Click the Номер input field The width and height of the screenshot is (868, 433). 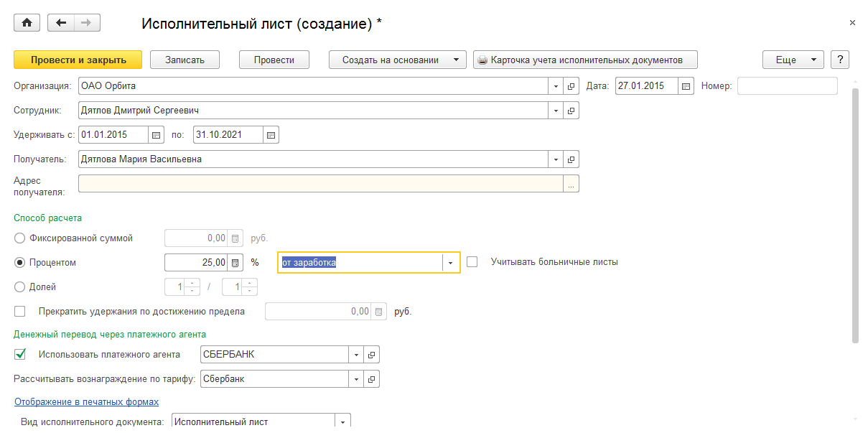point(787,86)
